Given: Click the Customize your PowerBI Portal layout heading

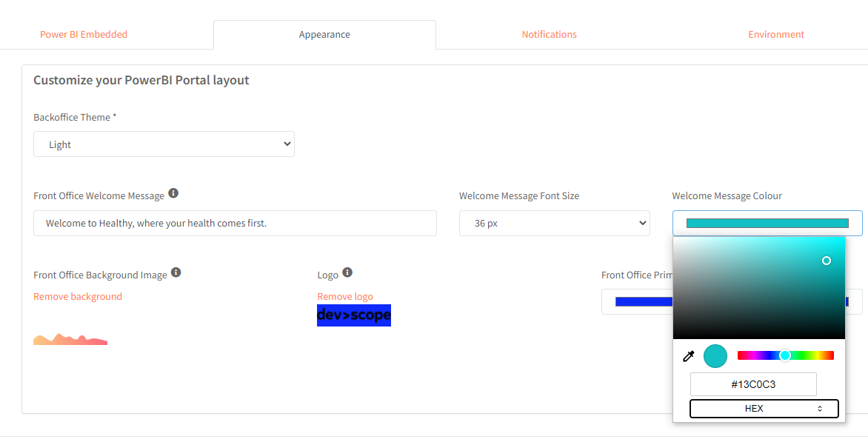Looking at the screenshot, I should tap(141, 80).
